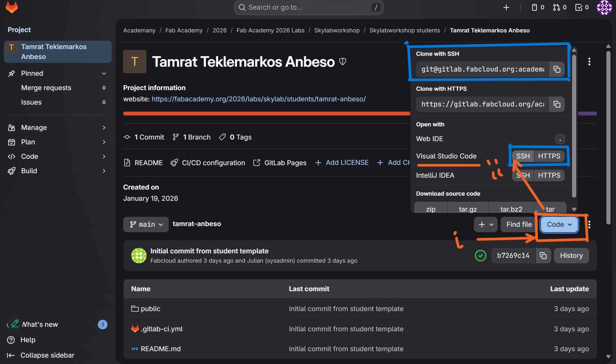
Task: Open the create new plus icon in top bar
Action: pos(506,7)
